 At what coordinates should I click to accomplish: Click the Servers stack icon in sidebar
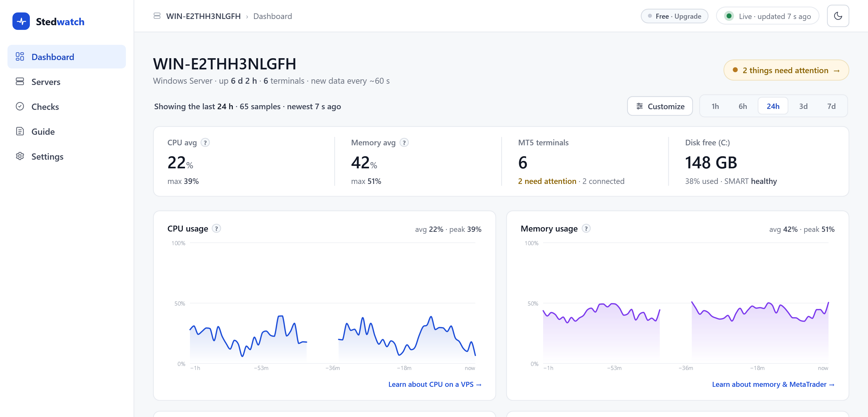20,82
